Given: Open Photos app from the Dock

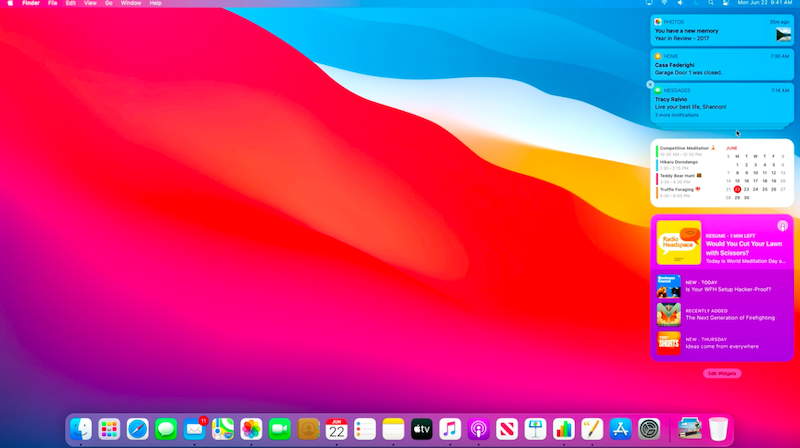Looking at the screenshot, I should coord(251,429).
